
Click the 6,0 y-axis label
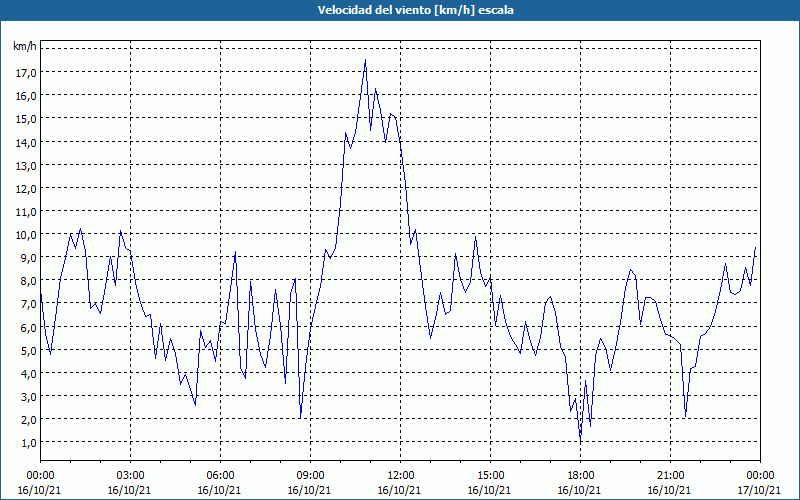(x=28, y=327)
